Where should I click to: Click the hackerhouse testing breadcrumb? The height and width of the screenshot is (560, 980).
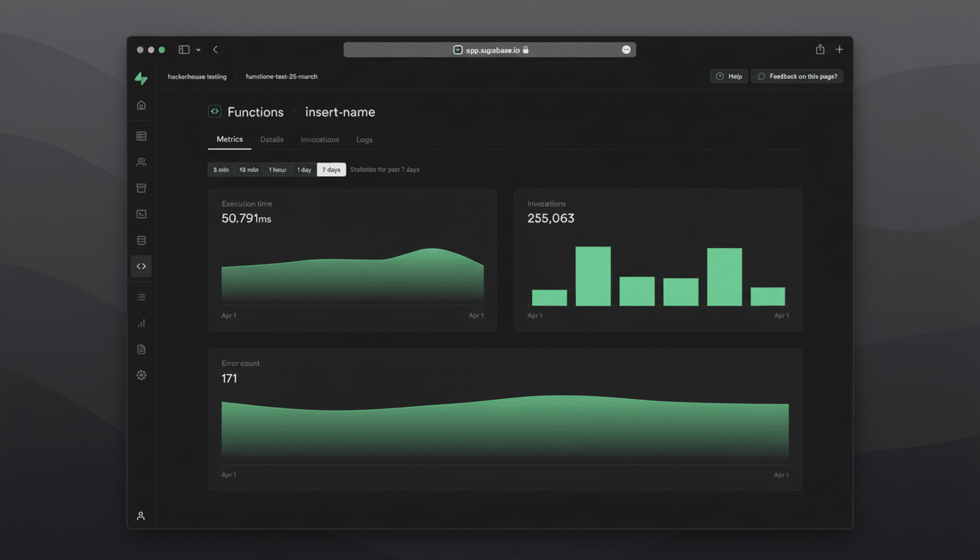[x=195, y=76]
